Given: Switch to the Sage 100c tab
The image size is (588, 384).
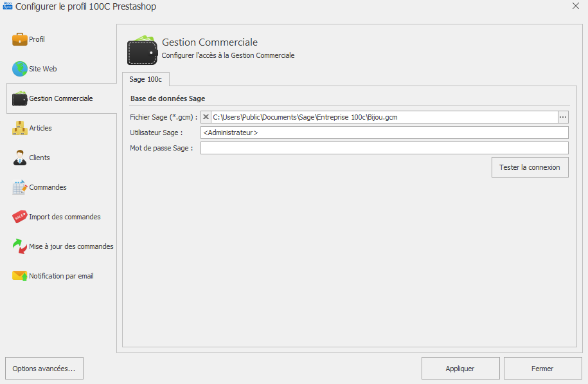Looking at the screenshot, I should click(145, 79).
